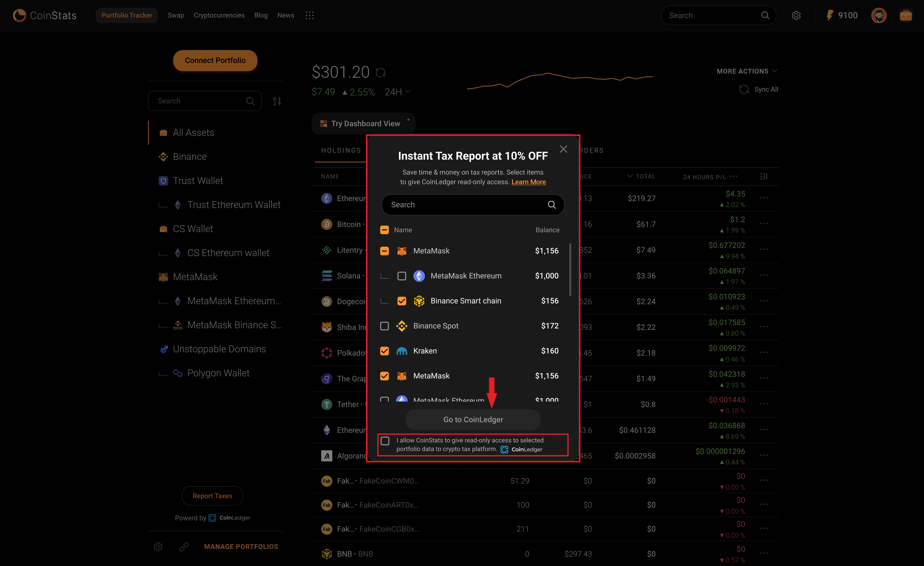Open the apps grid menu icon

click(x=309, y=15)
